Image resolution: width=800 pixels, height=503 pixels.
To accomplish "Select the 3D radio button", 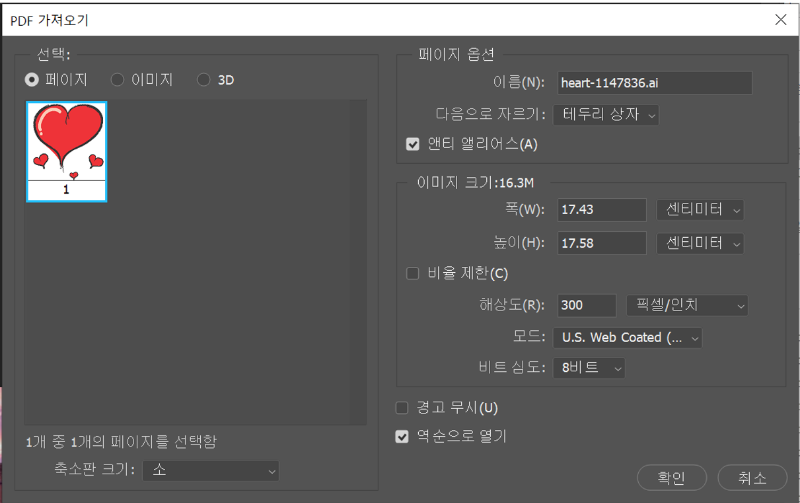I will pyautogui.click(x=204, y=80).
